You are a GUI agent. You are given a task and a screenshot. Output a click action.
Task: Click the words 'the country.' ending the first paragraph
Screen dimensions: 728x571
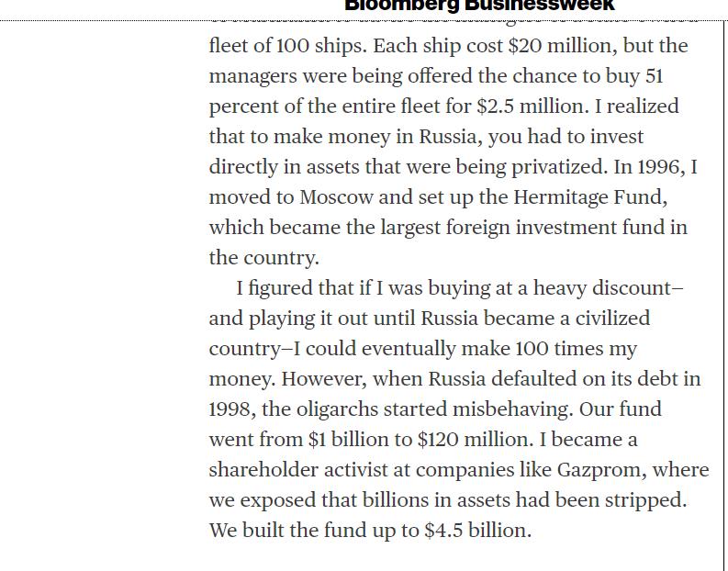pos(263,258)
